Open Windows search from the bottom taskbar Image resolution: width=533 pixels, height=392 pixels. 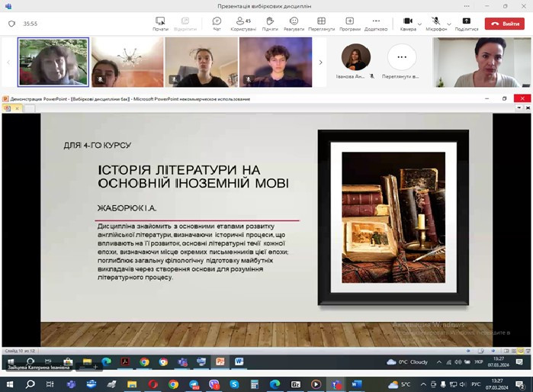pyautogui.click(x=31, y=384)
